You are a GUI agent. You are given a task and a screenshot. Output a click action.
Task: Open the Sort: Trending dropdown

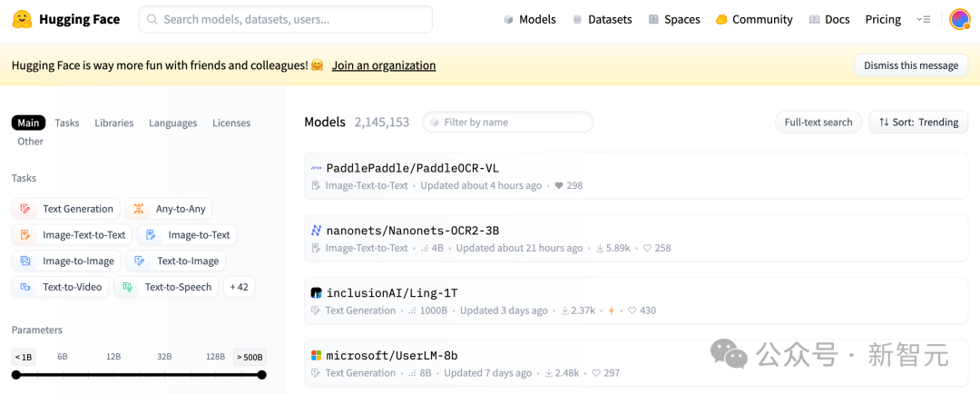pyautogui.click(x=918, y=122)
